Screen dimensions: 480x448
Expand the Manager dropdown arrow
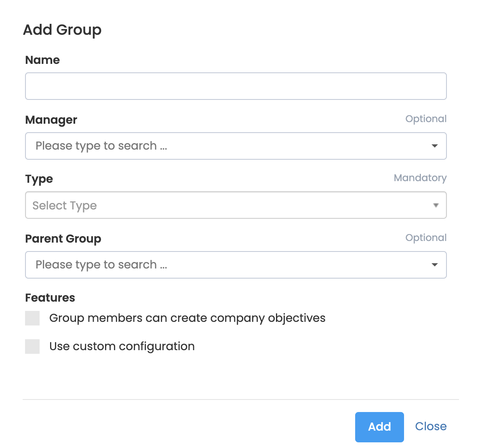click(435, 146)
